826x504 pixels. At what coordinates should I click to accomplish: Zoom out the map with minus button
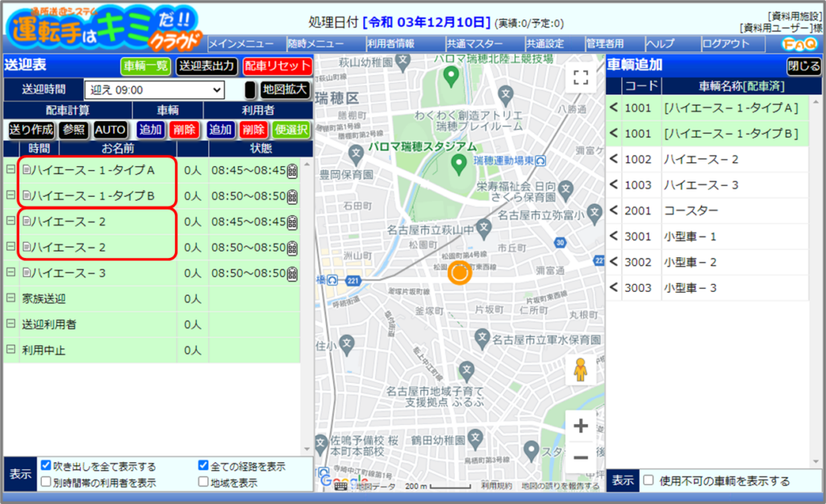(x=580, y=458)
